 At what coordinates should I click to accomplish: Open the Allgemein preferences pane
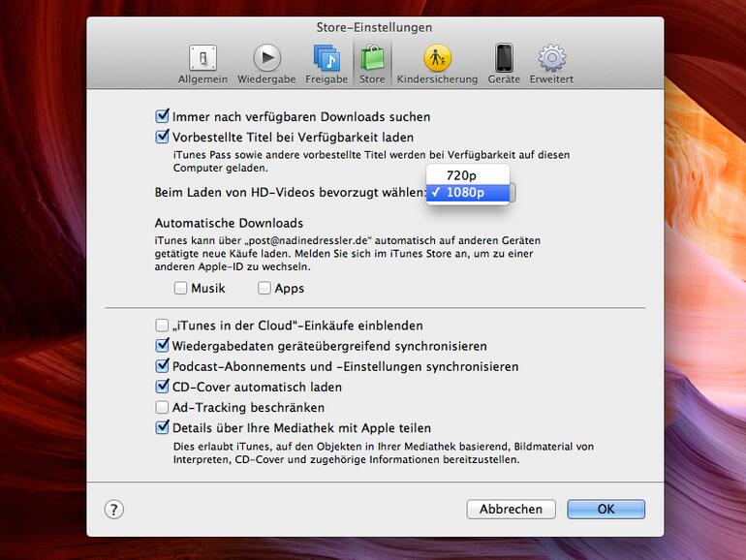(202, 64)
